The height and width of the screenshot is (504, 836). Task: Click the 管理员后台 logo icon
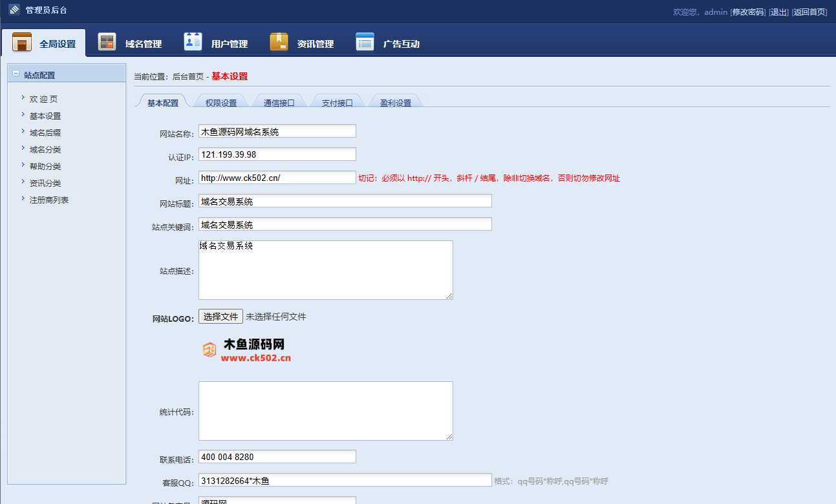tap(14, 10)
